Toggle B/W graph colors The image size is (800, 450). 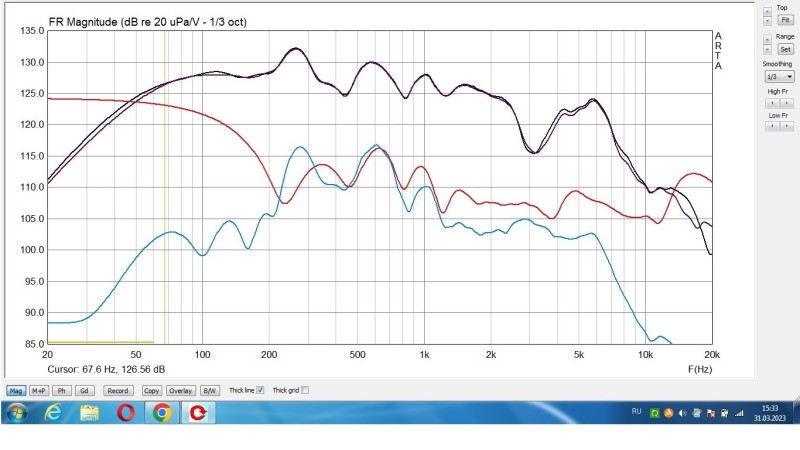(209, 391)
